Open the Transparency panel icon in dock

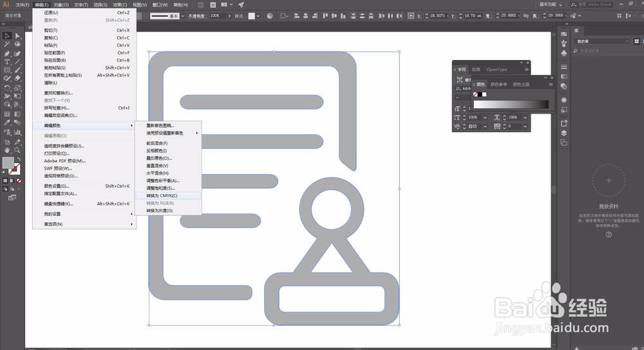click(564, 86)
